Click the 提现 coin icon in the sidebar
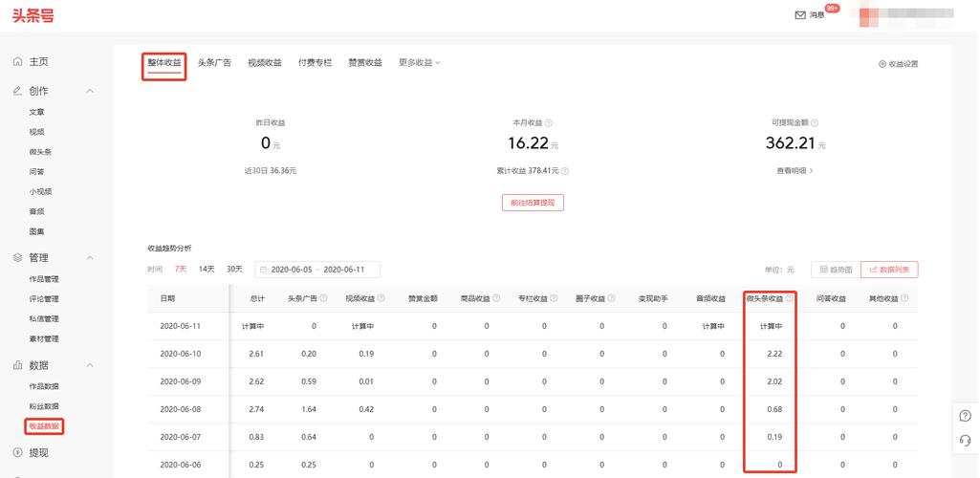This screenshot has height=478, width=980. (17, 452)
